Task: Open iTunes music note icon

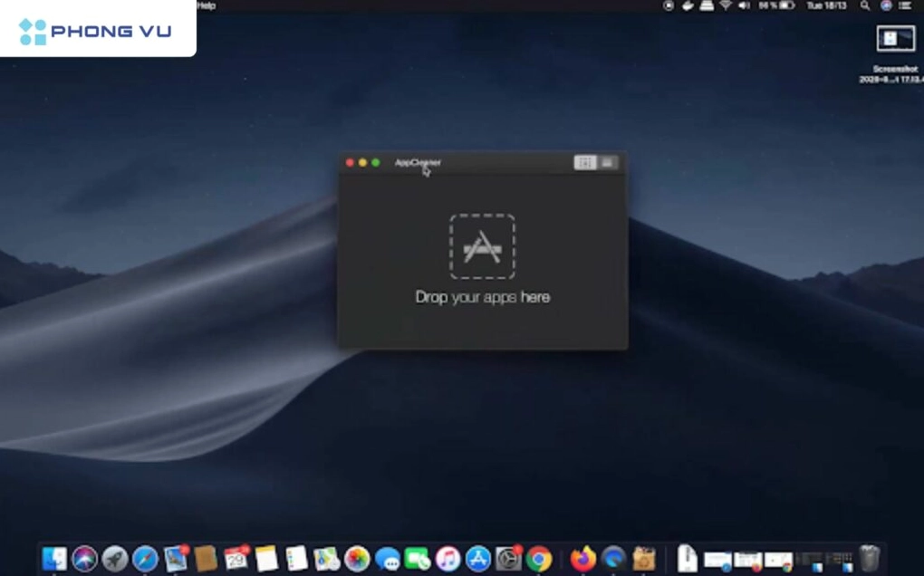Action: tap(448, 558)
